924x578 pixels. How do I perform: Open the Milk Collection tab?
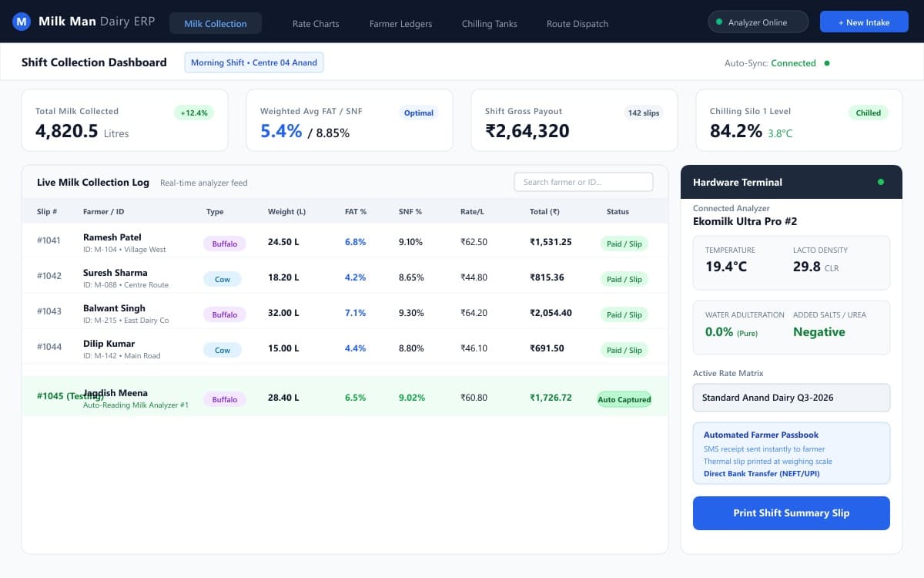216,23
